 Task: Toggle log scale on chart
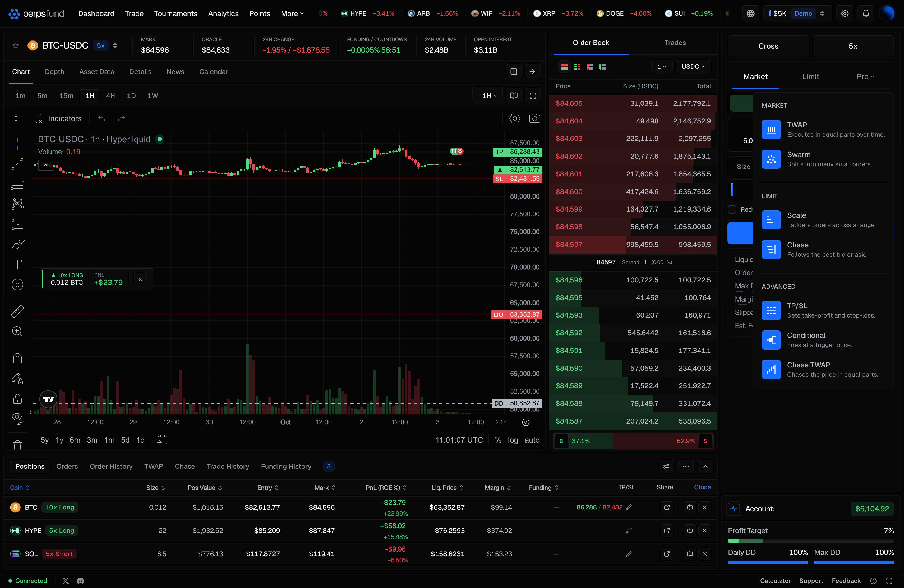[513, 440]
